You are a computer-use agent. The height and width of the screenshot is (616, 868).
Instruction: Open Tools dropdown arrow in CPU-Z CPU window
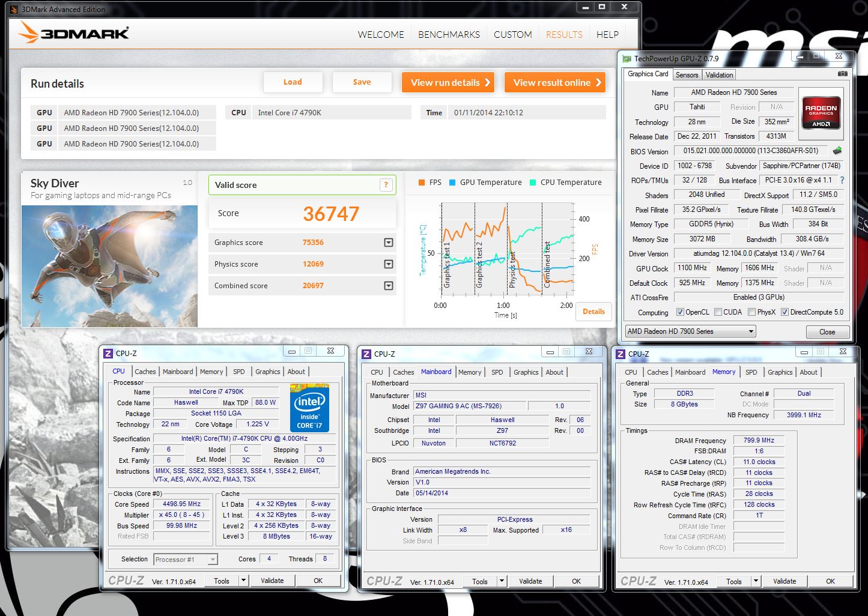(x=243, y=581)
